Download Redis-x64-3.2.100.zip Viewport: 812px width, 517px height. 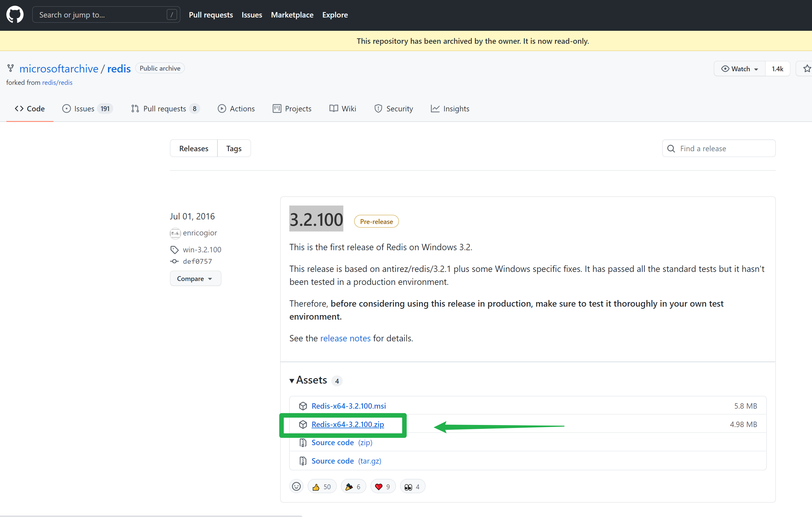tap(347, 424)
